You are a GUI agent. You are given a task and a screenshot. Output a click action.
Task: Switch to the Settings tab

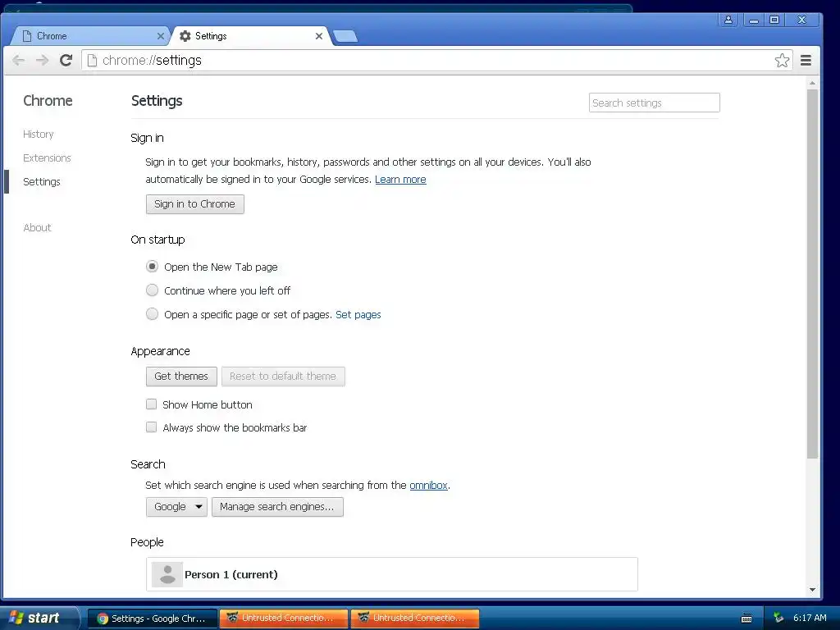tap(252, 36)
